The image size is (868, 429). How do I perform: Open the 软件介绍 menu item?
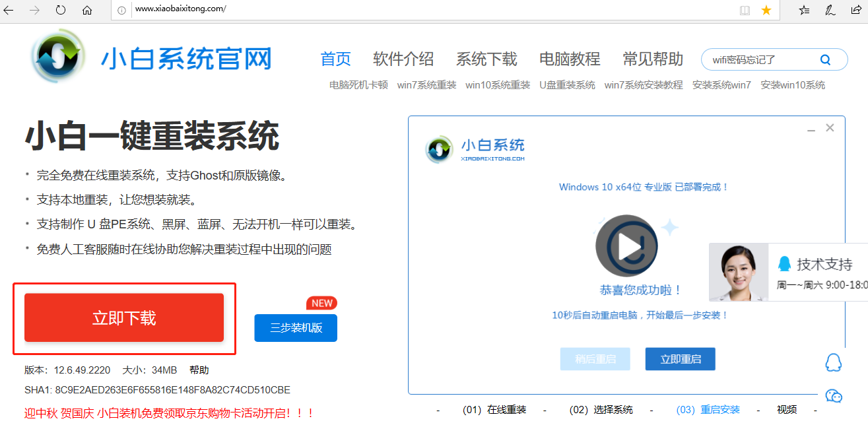point(403,59)
